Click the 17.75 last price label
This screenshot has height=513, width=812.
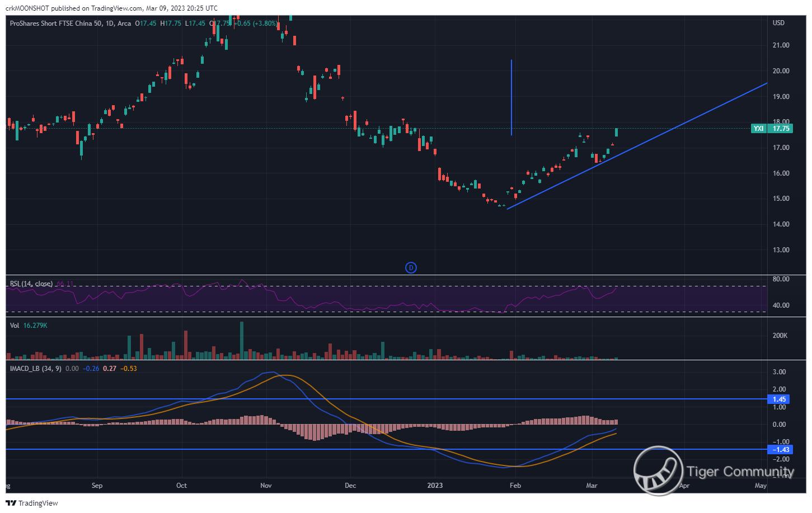click(781, 129)
